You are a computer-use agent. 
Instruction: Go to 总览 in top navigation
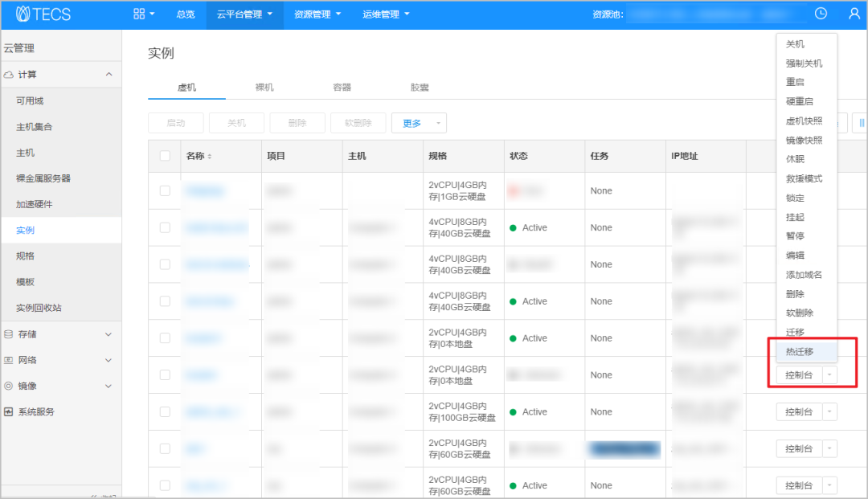186,14
